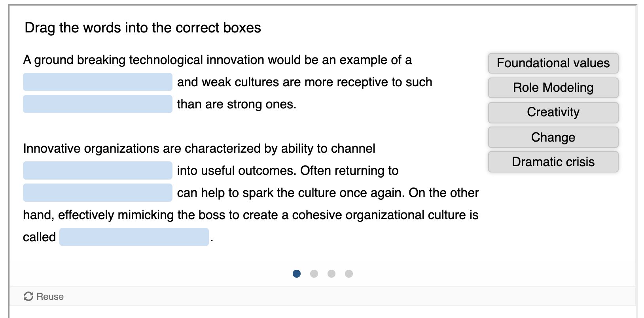This screenshot has width=644, height=318.
Task: Select the 'Role Modeling' word chip
Action: [x=553, y=88]
